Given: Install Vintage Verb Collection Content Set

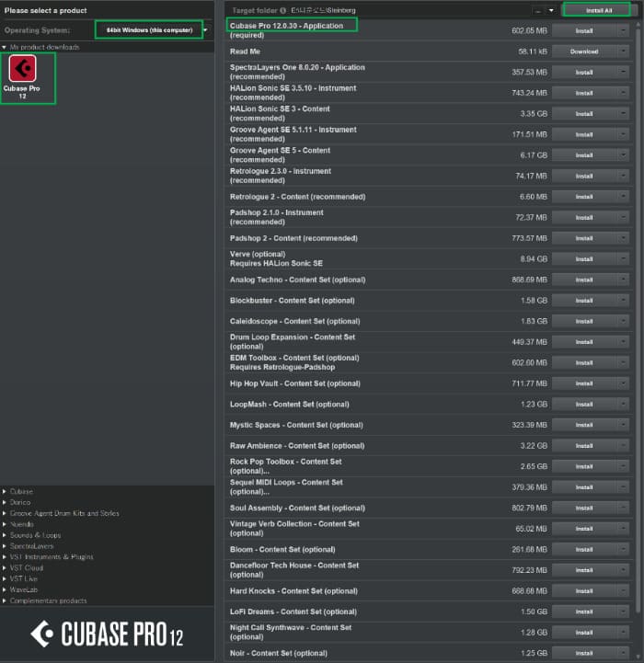Looking at the screenshot, I should tap(584, 529).
